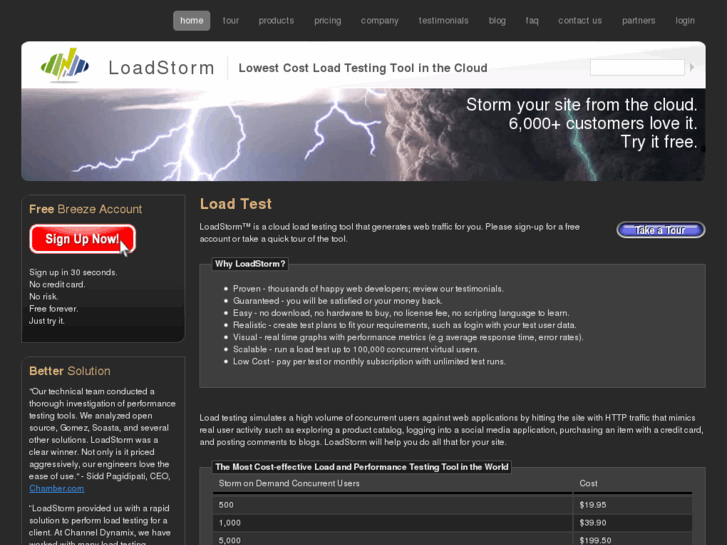The image size is (727, 545).
Task: Click the Load Test heading
Action: 236,204
